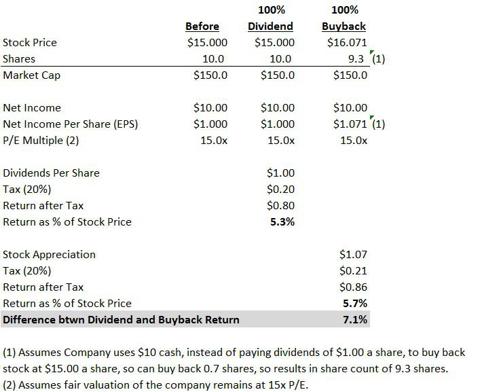Select the P/E Multiple (2) row label
Image resolution: width=480 pixels, height=392 pixels.
pyautogui.click(x=41, y=140)
